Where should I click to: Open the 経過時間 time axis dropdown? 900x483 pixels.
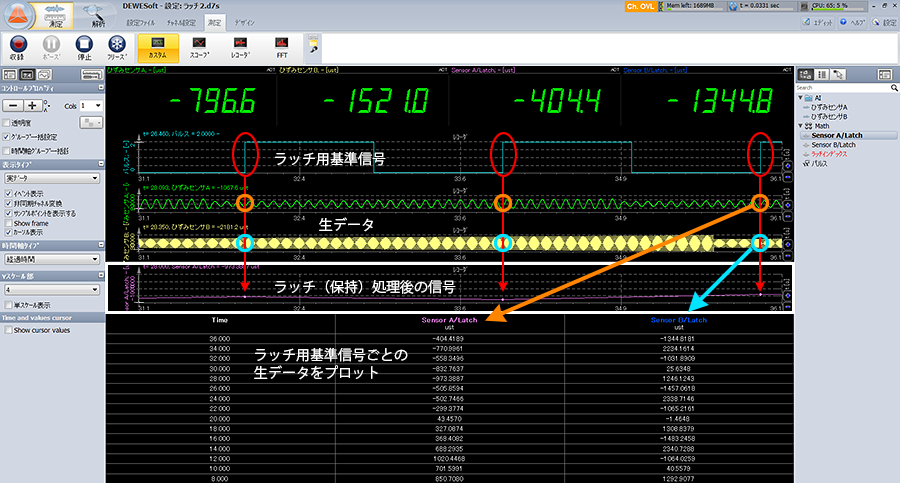coord(52,259)
